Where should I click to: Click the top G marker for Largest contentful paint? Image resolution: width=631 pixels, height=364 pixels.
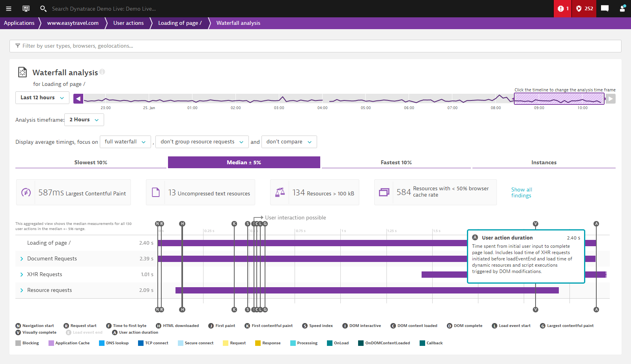265,224
